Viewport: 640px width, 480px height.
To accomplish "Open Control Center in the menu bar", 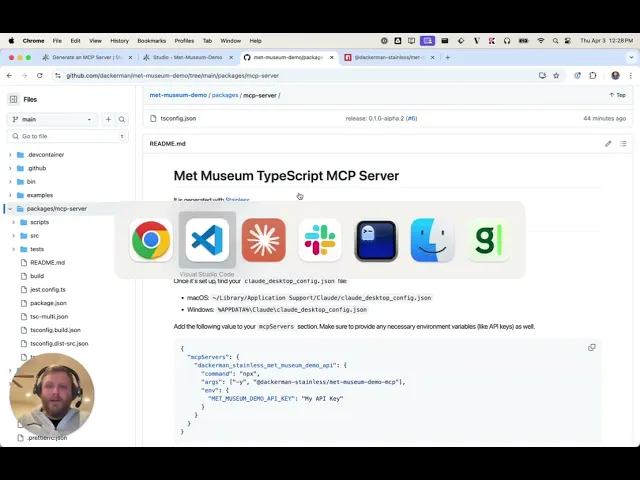I will (x=568, y=41).
